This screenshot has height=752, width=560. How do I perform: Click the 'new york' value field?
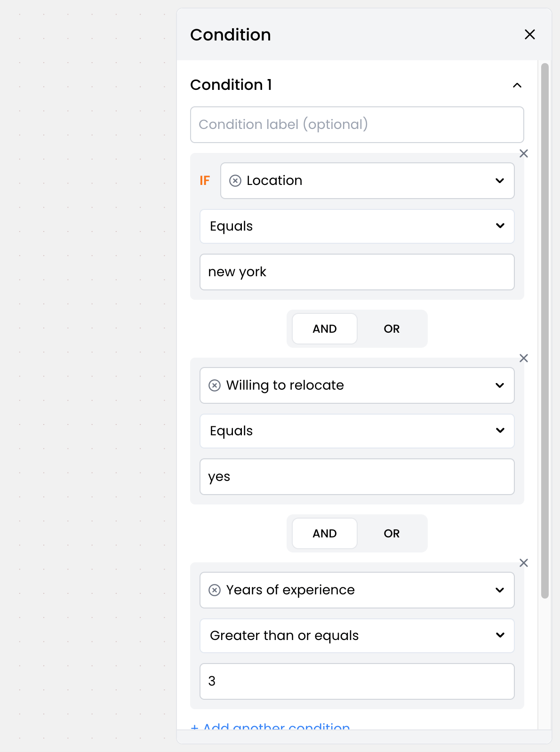tap(357, 272)
